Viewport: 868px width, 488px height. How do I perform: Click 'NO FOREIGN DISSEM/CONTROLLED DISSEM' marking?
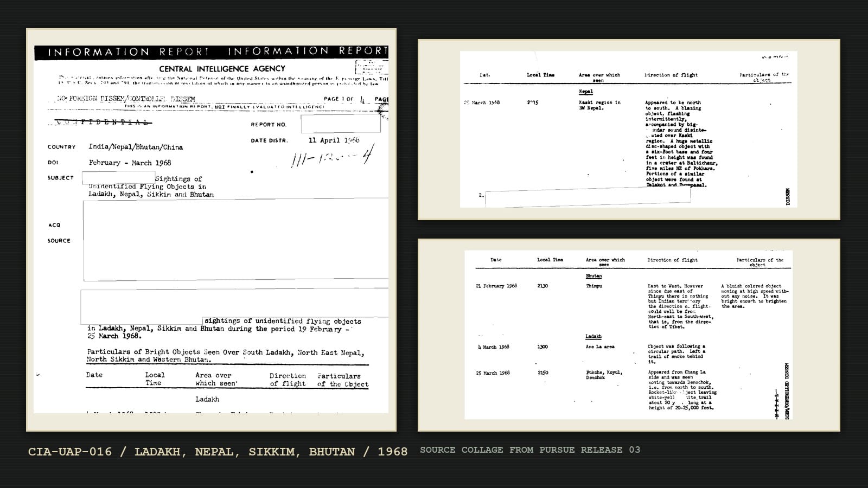pyautogui.click(x=126, y=99)
